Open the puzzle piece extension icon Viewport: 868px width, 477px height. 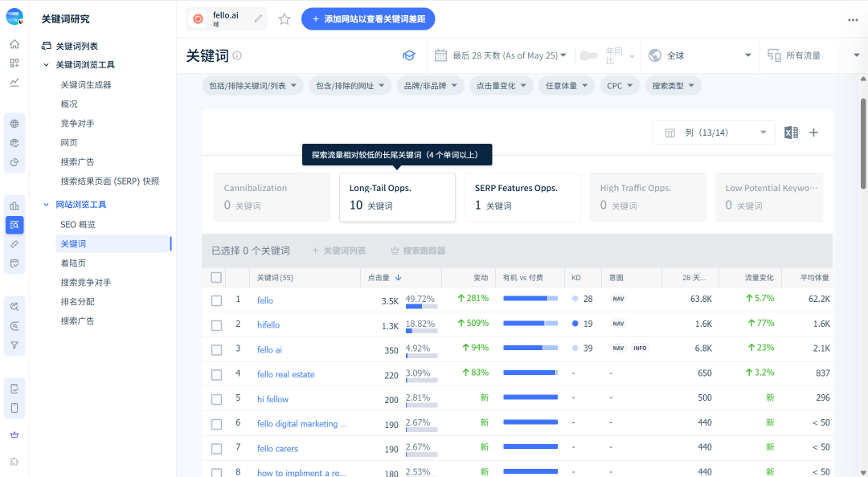point(14,462)
